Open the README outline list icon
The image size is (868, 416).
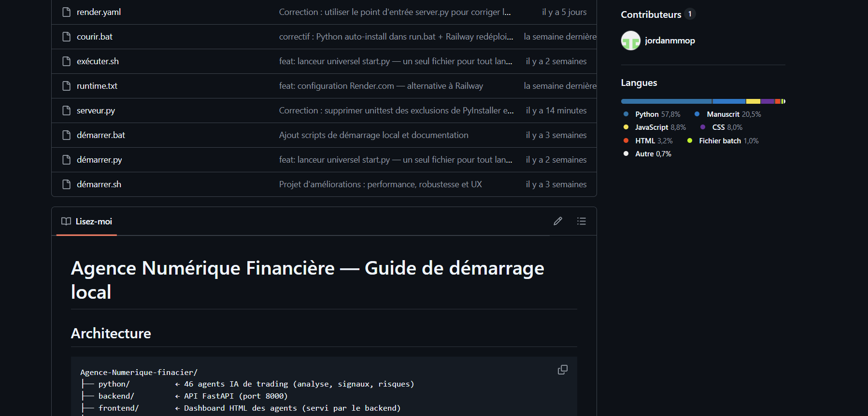pyautogui.click(x=582, y=221)
